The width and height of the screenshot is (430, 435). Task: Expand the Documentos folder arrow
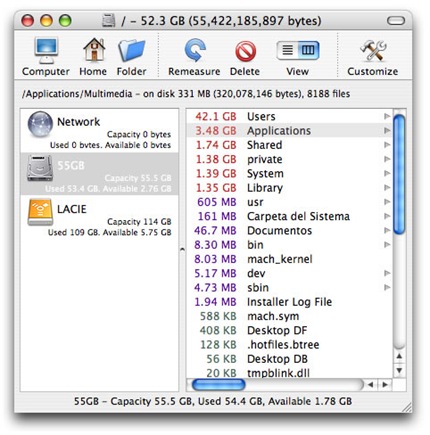387,230
